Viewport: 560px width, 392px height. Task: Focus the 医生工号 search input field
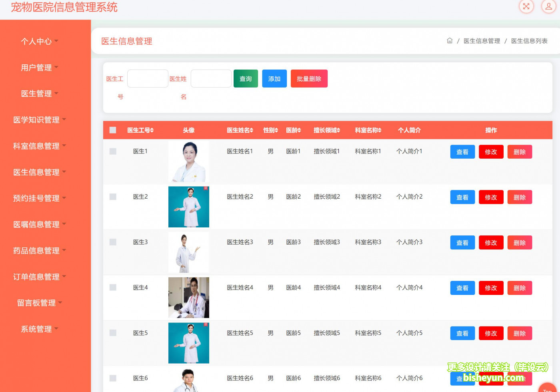point(148,79)
